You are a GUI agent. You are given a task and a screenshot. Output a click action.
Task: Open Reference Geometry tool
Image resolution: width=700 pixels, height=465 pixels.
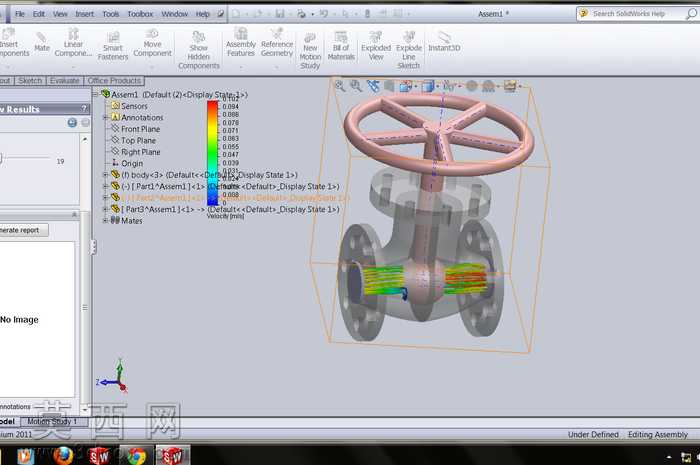point(277,42)
